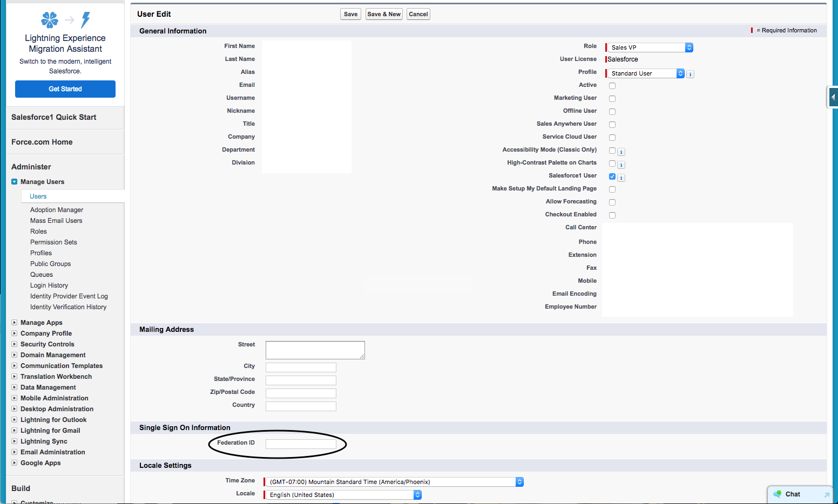Click the Lightning Experience flower logo

coord(50,20)
